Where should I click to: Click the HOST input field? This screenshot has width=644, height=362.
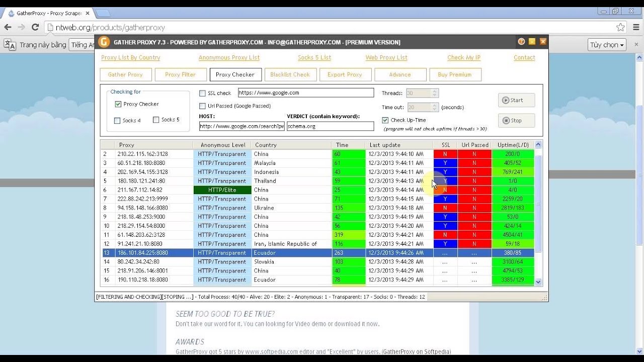[x=242, y=126]
